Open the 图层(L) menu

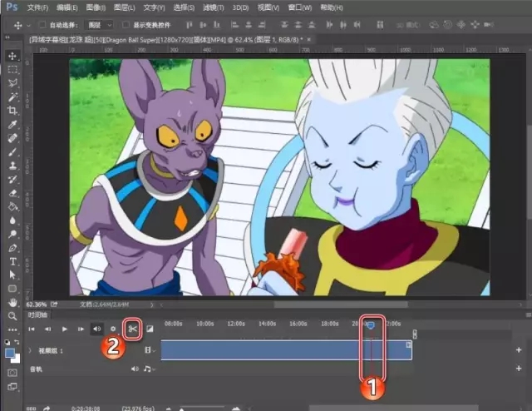click(x=125, y=7)
